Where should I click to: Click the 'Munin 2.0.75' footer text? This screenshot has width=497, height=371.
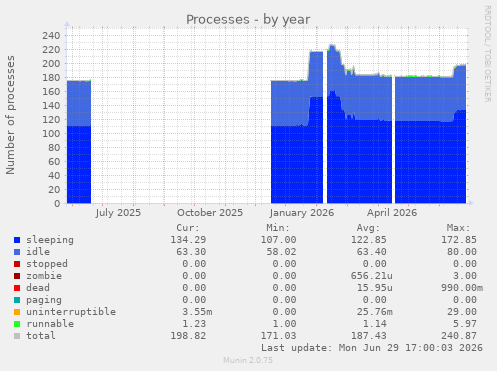248,360
